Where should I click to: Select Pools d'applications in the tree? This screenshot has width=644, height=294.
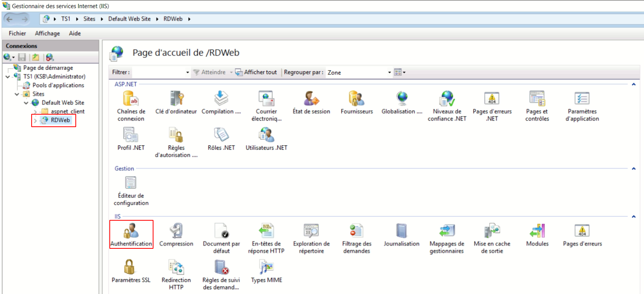coord(58,85)
